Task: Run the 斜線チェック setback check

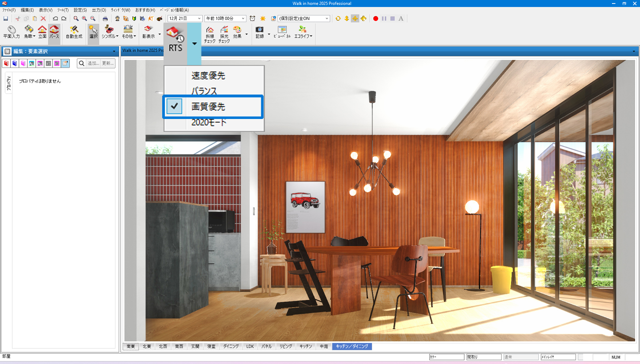Action: (x=210, y=34)
